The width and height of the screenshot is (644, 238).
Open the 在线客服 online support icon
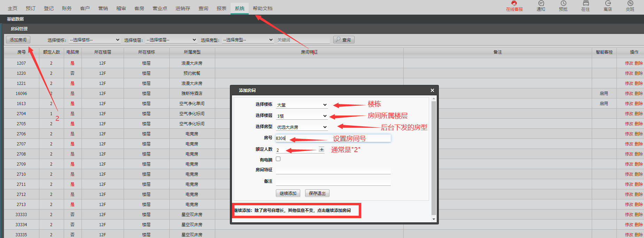pyautogui.click(x=514, y=3)
